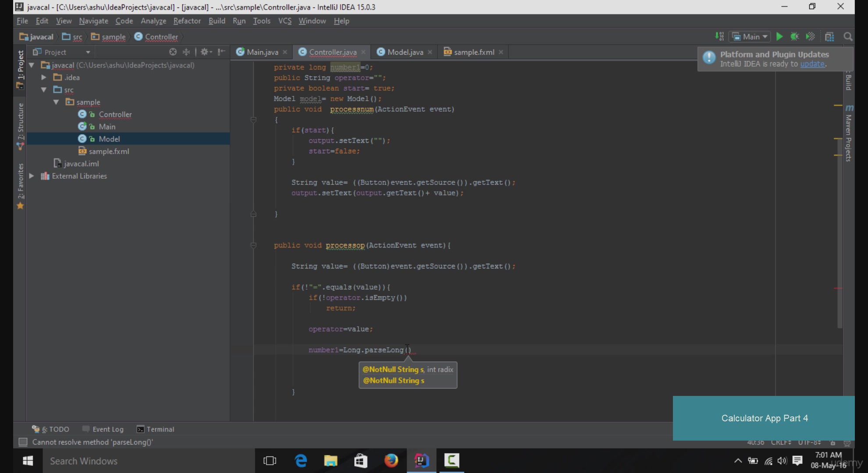This screenshot has height=473, width=868.
Task: Open the Main run configuration dropdown
Action: [x=750, y=37]
